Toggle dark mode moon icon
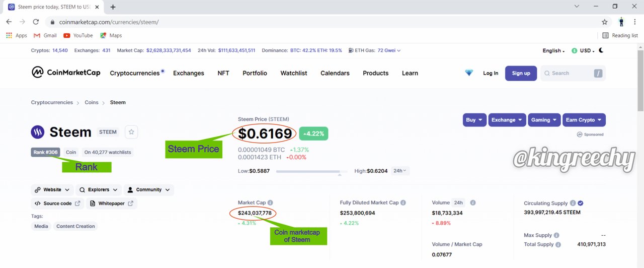The height and width of the screenshot is (268, 644). pos(601,50)
